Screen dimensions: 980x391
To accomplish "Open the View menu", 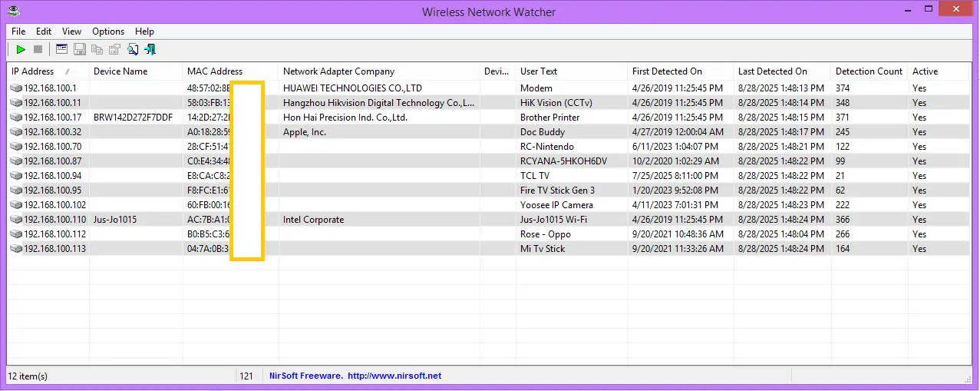I will pos(71,31).
